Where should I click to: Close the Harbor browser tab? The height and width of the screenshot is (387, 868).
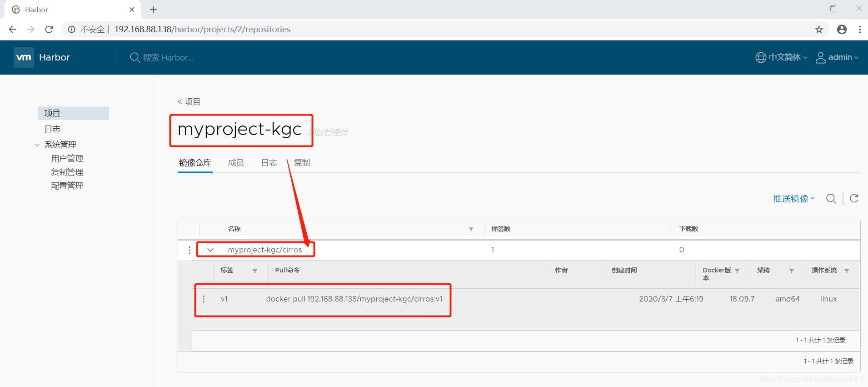(132, 10)
